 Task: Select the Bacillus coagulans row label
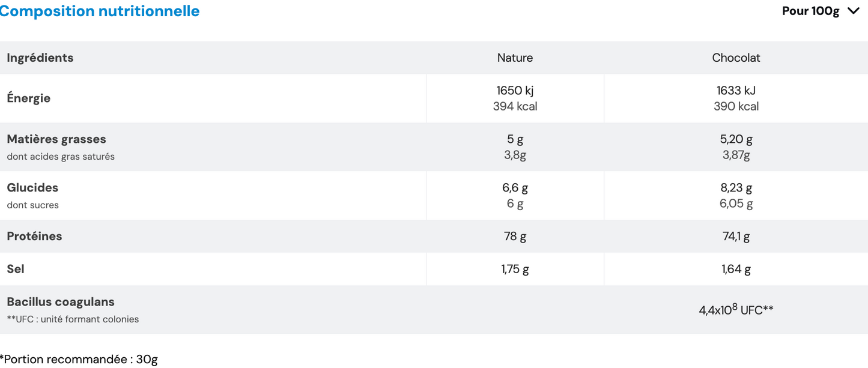61,302
